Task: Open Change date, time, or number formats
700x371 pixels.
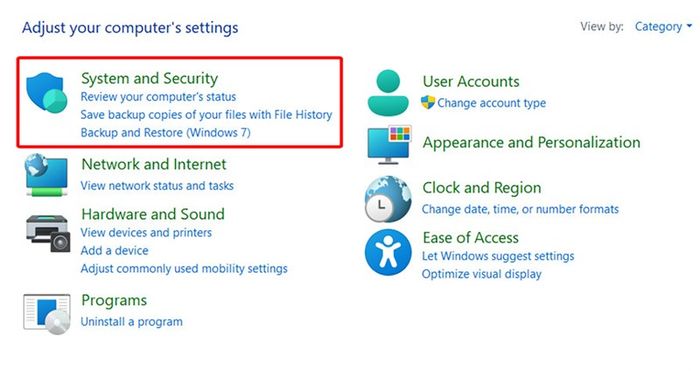Action: tap(521, 209)
